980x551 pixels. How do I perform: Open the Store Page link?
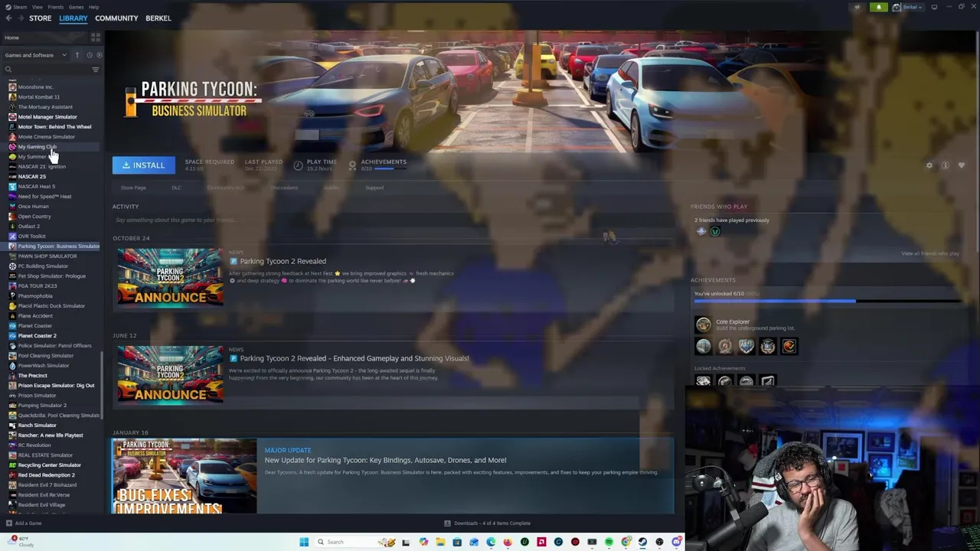point(133,187)
